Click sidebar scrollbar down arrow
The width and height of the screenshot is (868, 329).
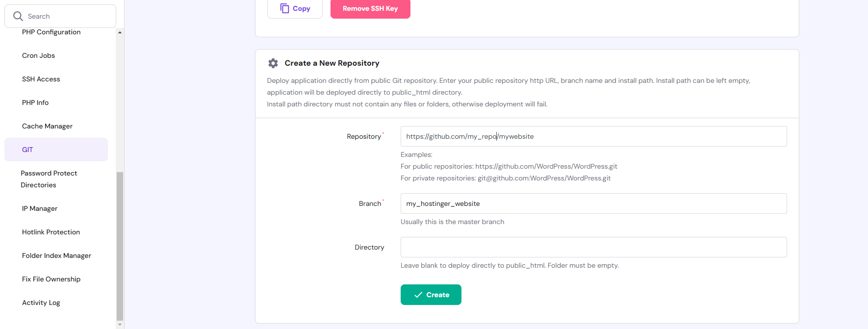click(120, 325)
